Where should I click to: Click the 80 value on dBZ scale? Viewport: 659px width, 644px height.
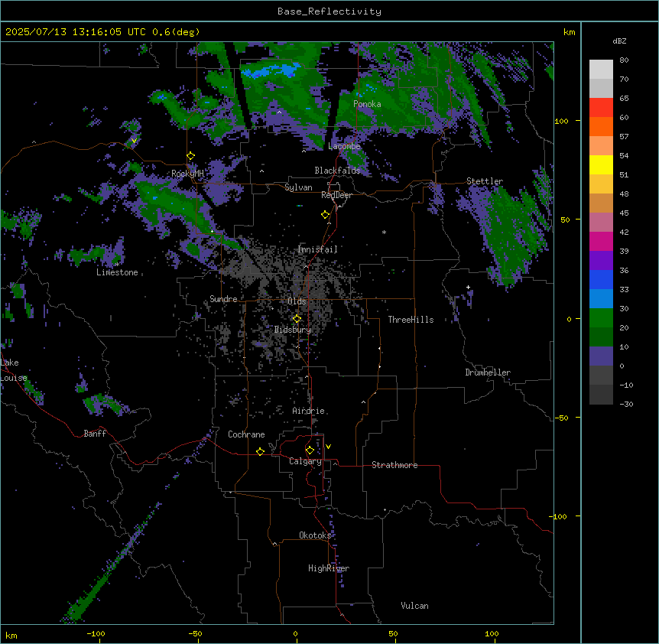coord(624,60)
